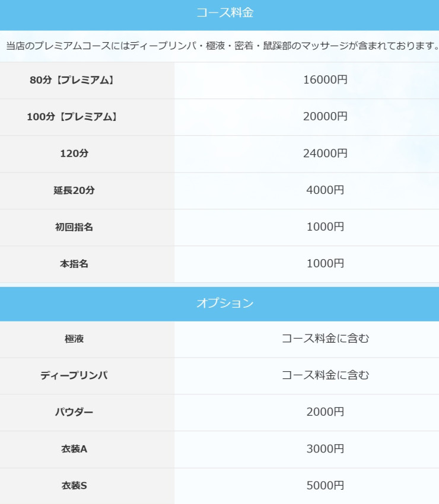The height and width of the screenshot is (504, 439).
Task: Click the 24000円 price cell
Action: tap(325, 154)
